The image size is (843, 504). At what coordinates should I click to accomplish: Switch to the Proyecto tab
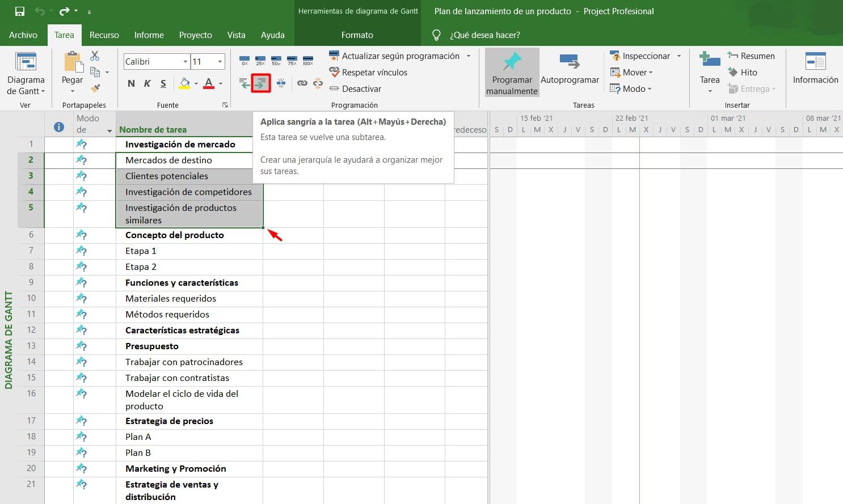click(196, 35)
